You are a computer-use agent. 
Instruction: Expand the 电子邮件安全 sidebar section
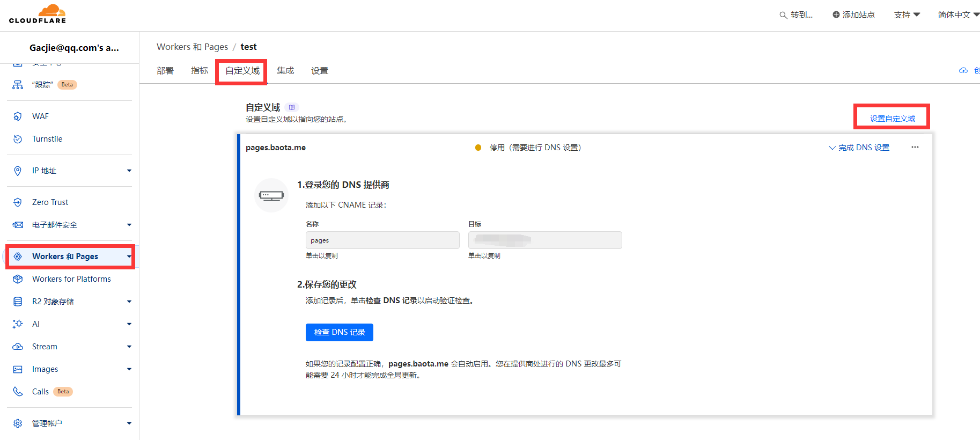coord(129,225)
